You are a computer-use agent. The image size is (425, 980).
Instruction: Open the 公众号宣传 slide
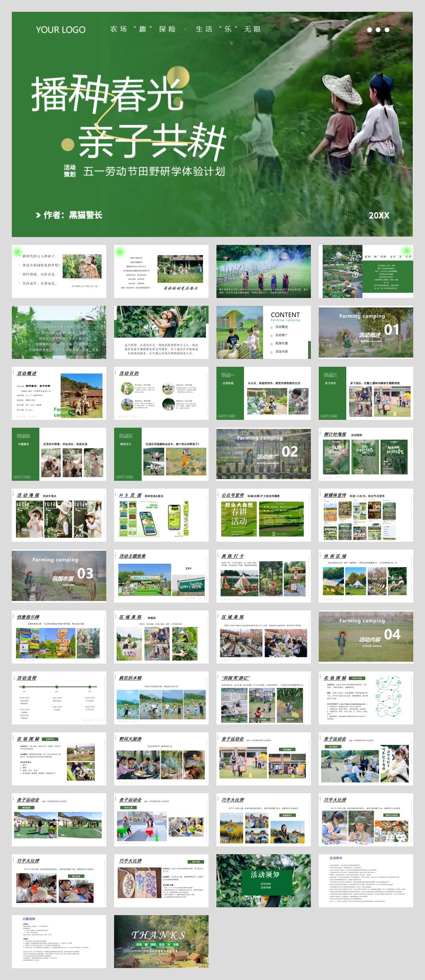[264, 515]
